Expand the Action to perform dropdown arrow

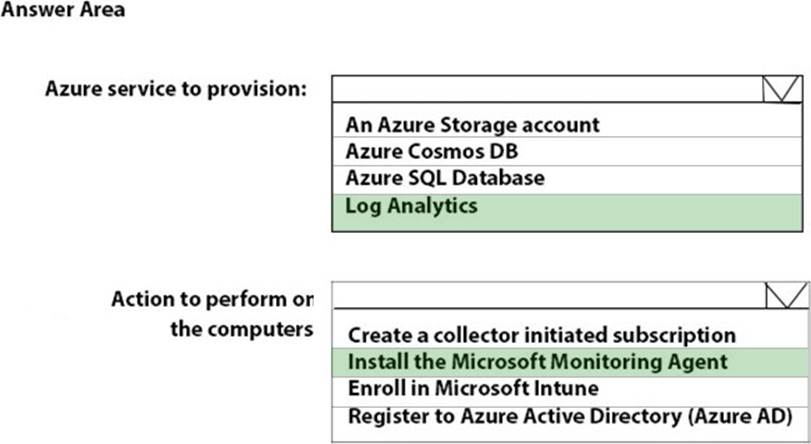tap(784, 295)
